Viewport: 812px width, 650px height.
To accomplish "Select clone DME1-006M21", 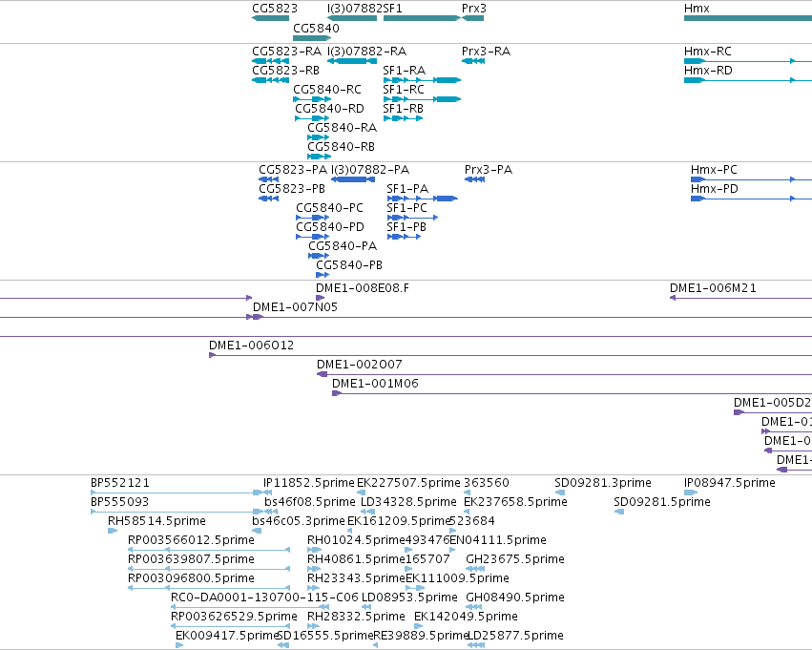I will tap(740, 298).
